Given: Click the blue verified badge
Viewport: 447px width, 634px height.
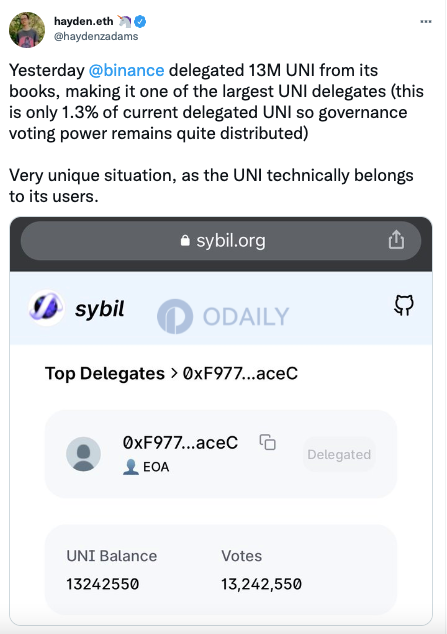Looking at the screenshot, I should coord(140,21).
